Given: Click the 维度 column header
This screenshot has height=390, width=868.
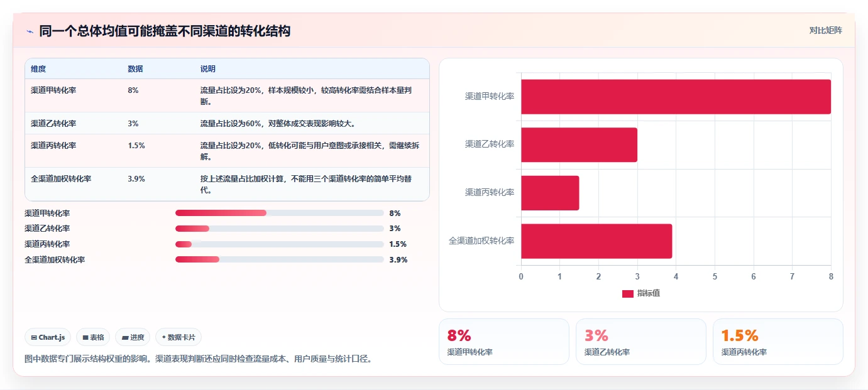Looking at the screenshot, I should [x=38, y=69].
